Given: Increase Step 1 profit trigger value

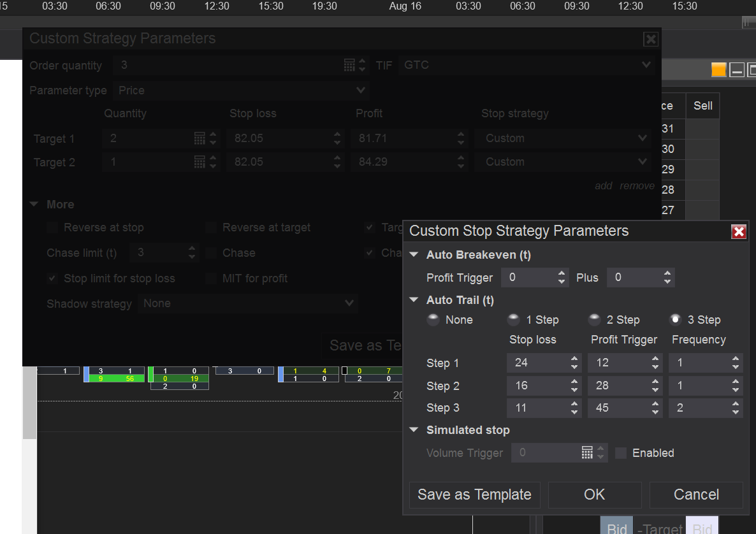Looking at the screenshot, I should 655,359.
